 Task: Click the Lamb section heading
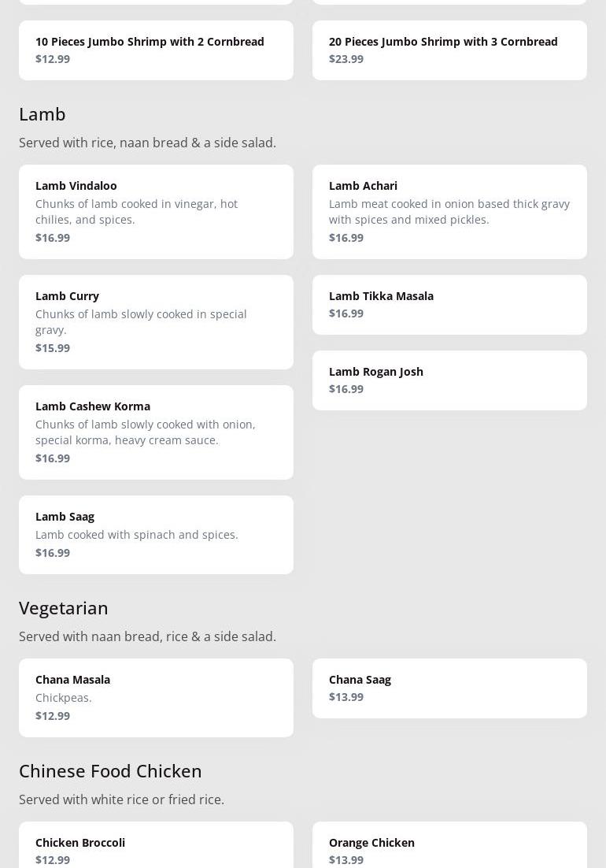coord(42,114)
